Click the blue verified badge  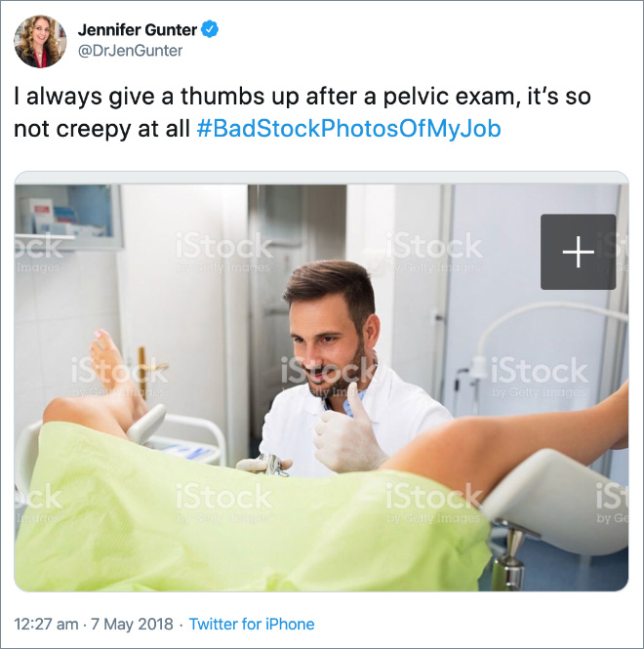tap(210, 29)
